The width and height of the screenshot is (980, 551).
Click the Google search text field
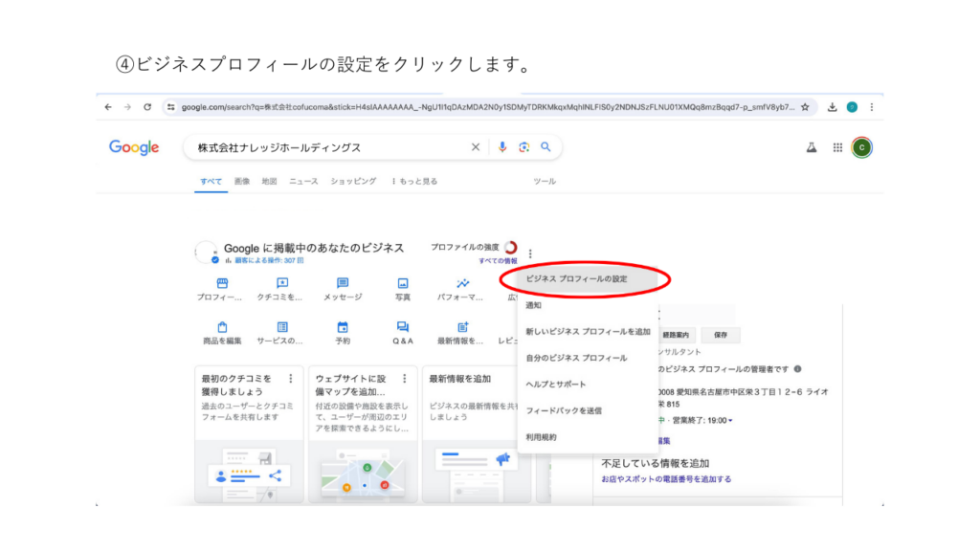(x=330, y=147)
